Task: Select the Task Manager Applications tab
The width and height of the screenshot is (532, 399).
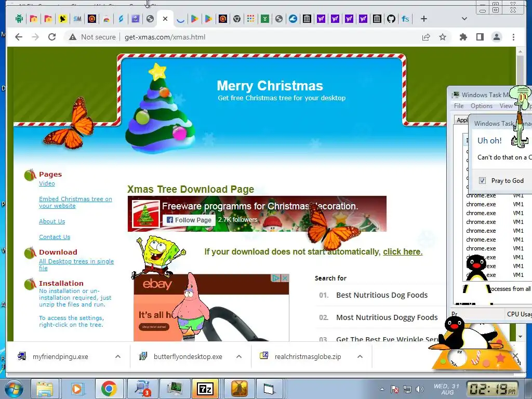Action: (462, 120)
